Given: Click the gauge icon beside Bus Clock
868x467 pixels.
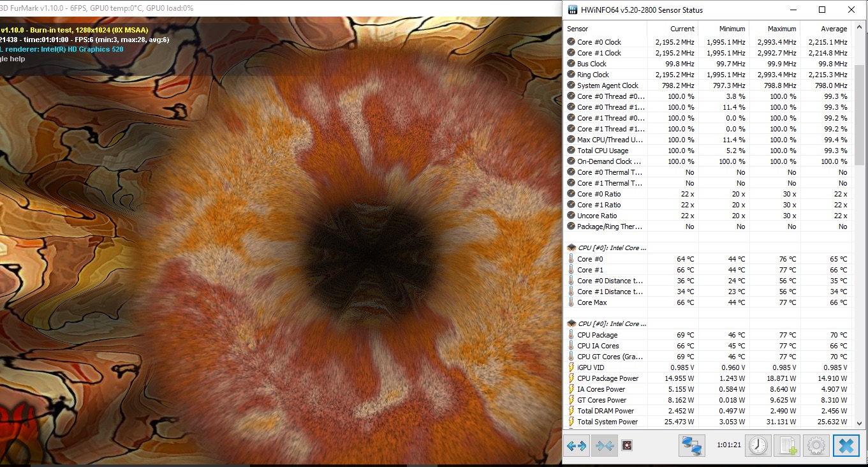Looking at the screenshot, I should [x=571, y=64].
